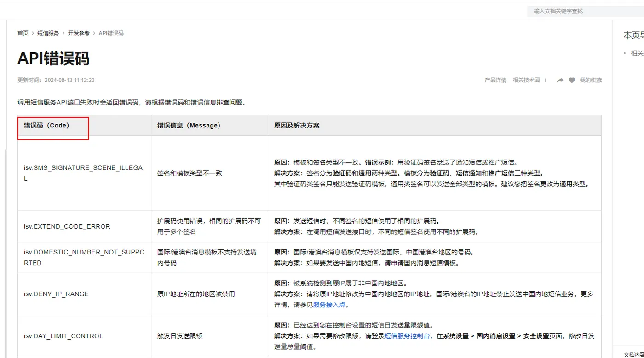
Task: Click the 错误信息（Message） column header
Action: click(x=210, y=125)
